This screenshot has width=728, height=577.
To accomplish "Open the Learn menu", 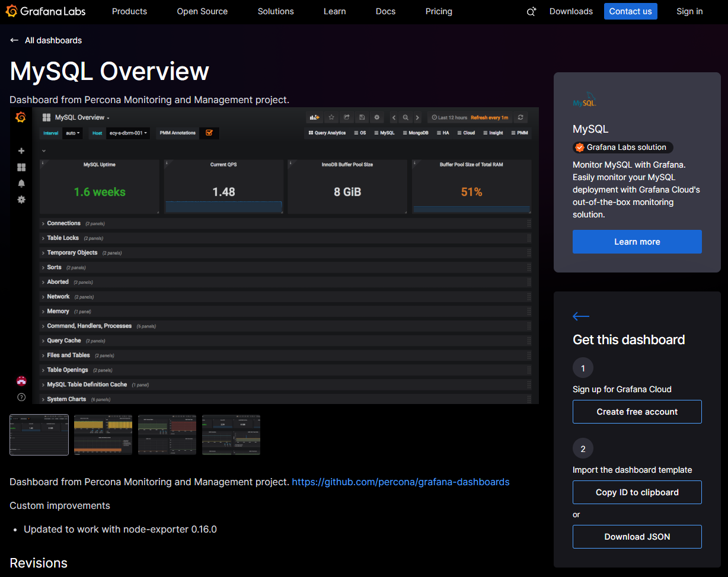I will [x=335, y=11].
